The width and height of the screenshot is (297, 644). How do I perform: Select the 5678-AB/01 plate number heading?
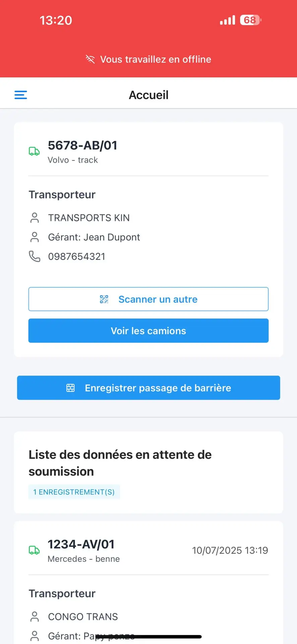click(82, 146)
